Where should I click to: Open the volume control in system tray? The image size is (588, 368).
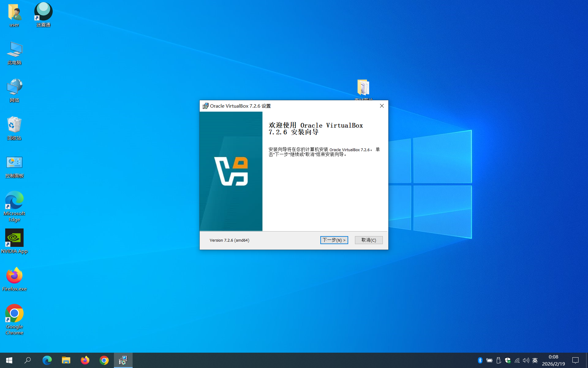[526, 360]
